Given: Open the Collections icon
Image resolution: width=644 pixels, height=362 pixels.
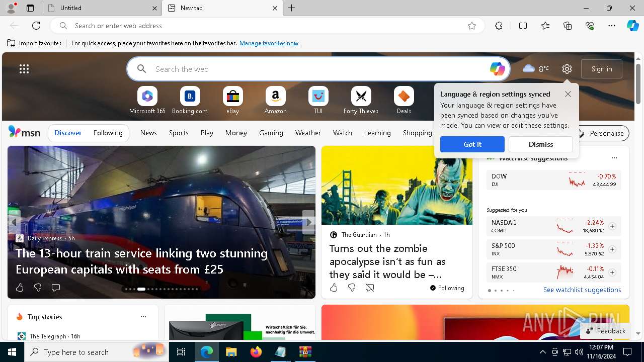Looking at the screenshot, I should (x=568, y=26).
